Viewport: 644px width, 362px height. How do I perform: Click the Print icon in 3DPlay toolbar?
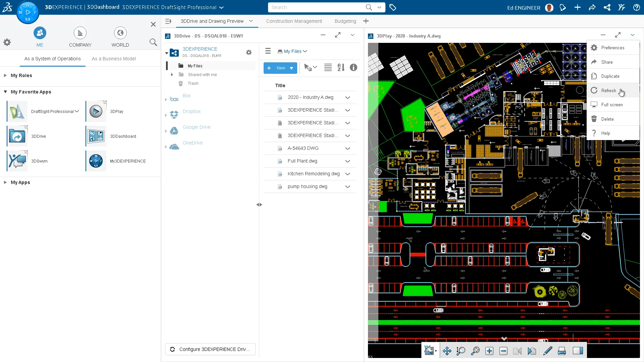click(562, 351)
